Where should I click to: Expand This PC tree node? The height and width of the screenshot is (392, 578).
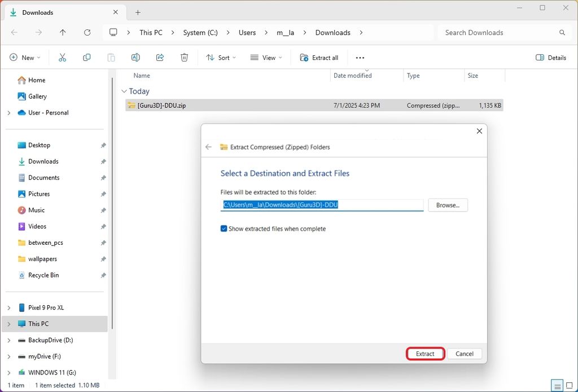pyautogui.click(x=9, y=324)
